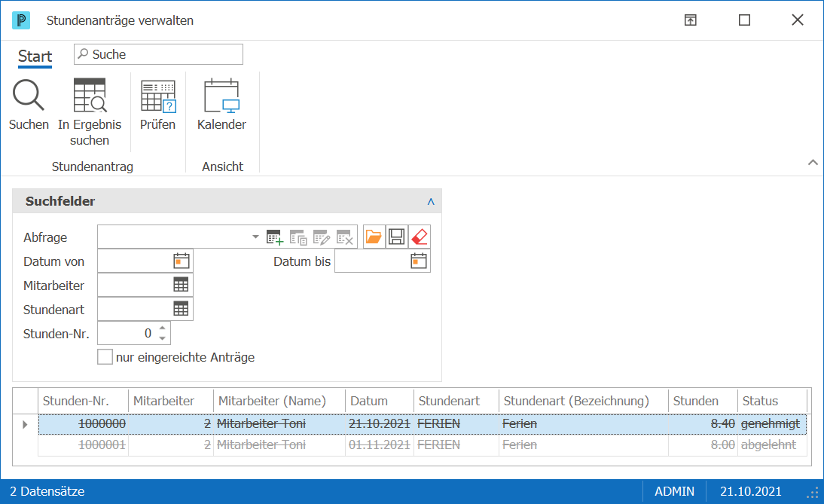Sort by Stunden-Nr. column header
This screenshot has height=504, width=824.
(x=83, y=401)
